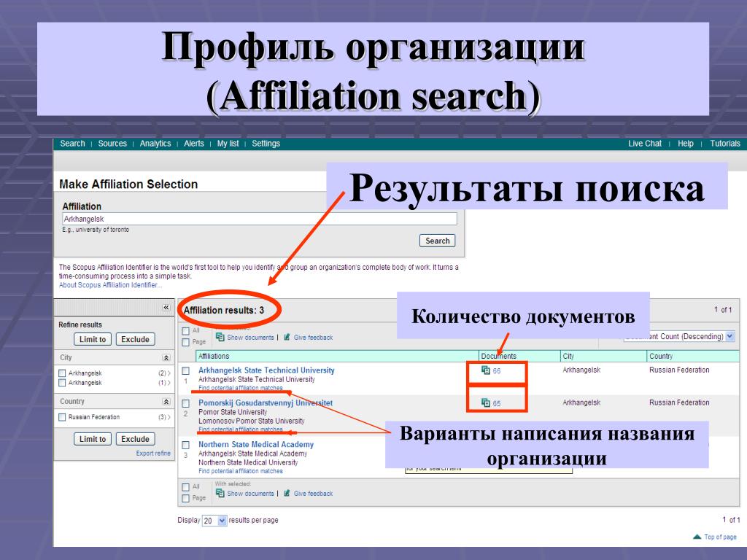747x560 pixels.
Task: Click bottom Show documents link text
Action: (x=250, y=494)
